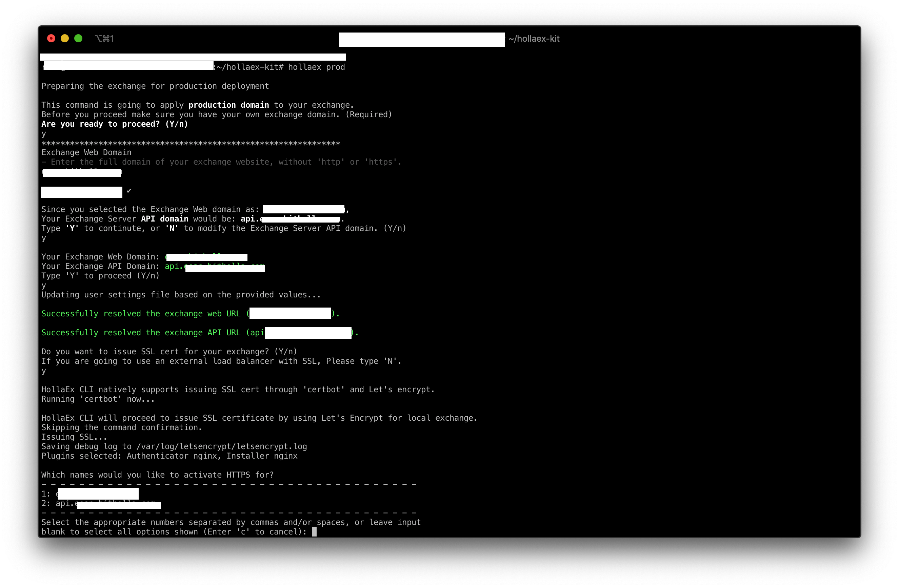Click 'Preparing the exchange for production deployment' line
This screenshot has height=588, width=899.
coord(155,86)
